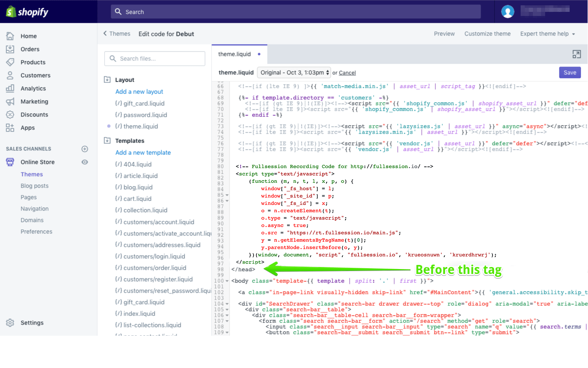
Task: Open Analytics via its chart icon
Action: click(x=10, y=88)
